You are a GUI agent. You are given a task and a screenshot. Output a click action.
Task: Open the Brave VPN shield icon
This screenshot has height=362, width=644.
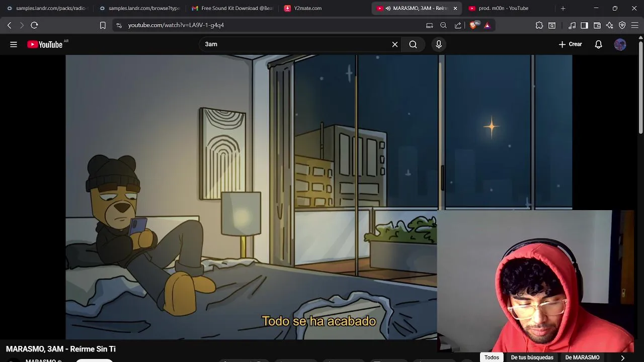[x=622, y=25]
